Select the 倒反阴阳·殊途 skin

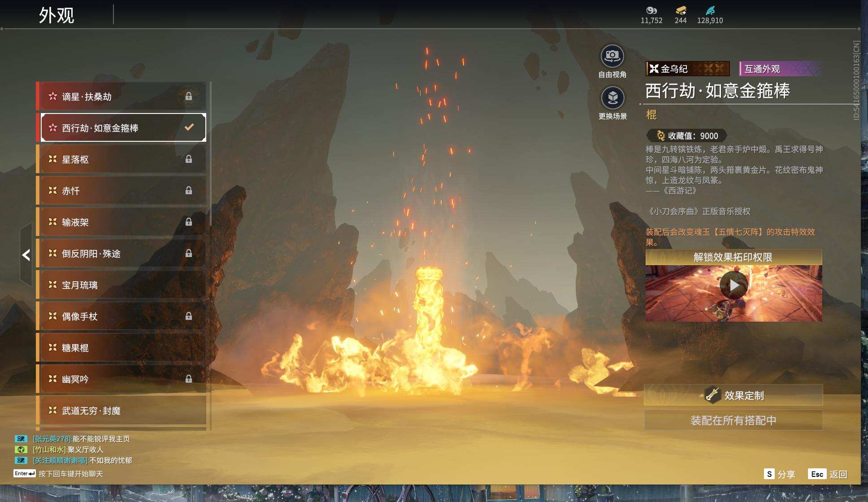pos(121,253)
